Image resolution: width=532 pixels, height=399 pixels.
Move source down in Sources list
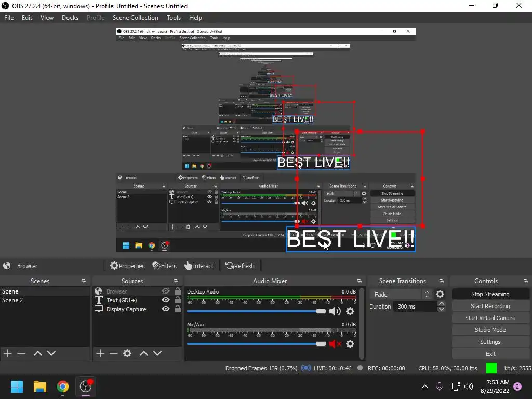[x=157, y=353]
